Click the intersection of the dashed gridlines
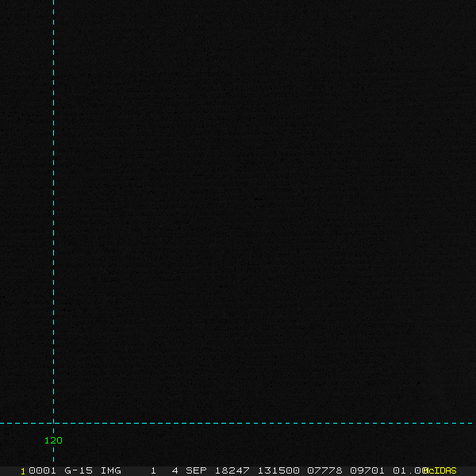The height and width of the screenshot is (476, 476). [x=53, y=423]
